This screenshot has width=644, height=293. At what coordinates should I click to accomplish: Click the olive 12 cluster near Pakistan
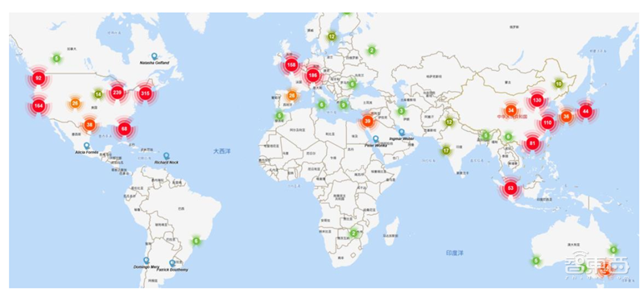(449, 122)
